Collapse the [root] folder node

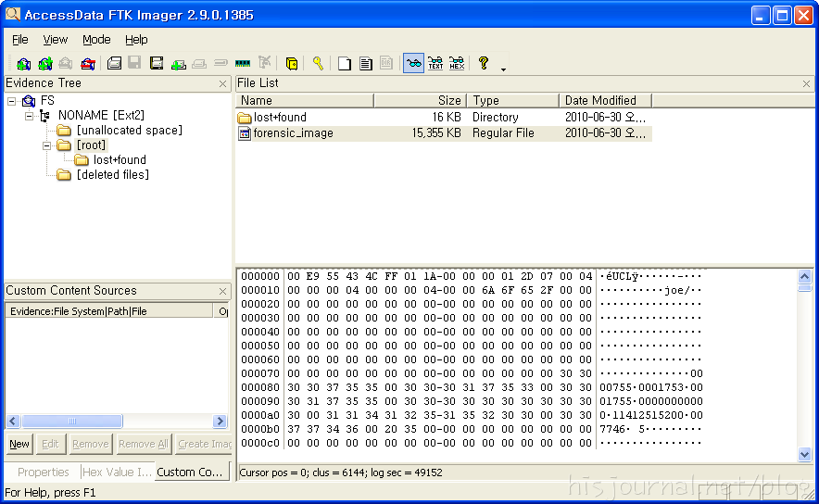pos(46,145)
